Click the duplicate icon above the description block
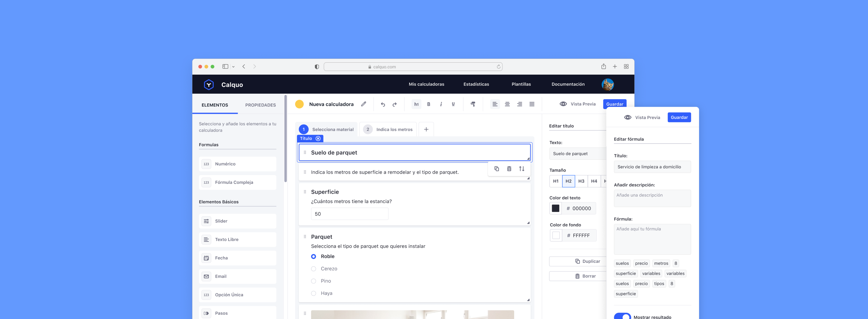 [497, 169]
